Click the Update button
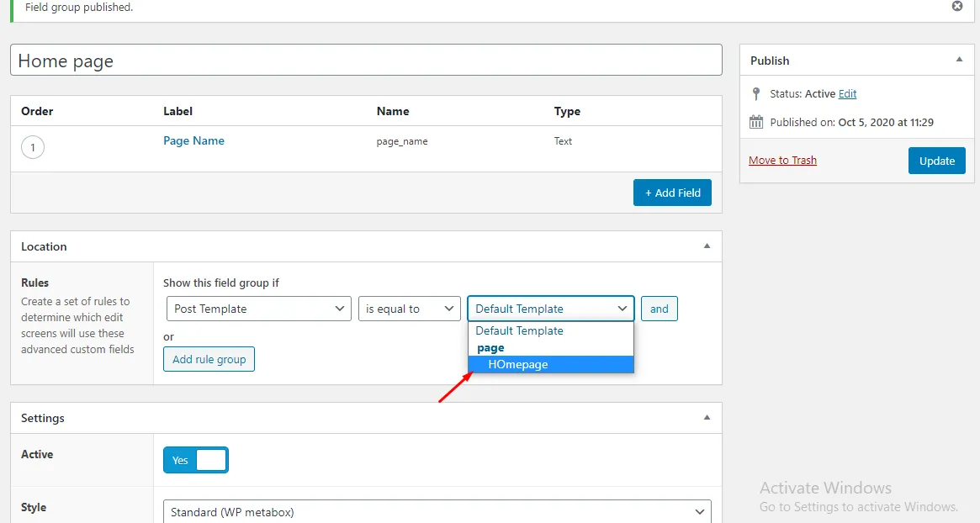980x523 pixels. pyautogui.click(x=937, y=160)
